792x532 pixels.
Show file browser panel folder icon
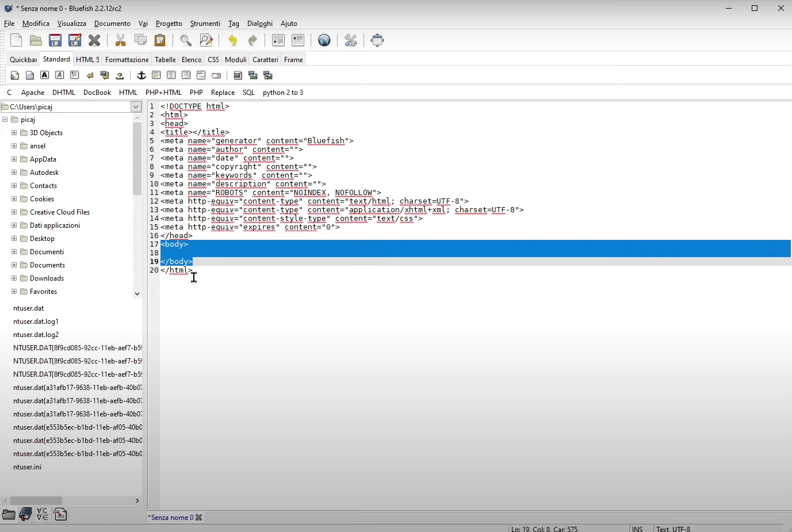pos(9,514)
